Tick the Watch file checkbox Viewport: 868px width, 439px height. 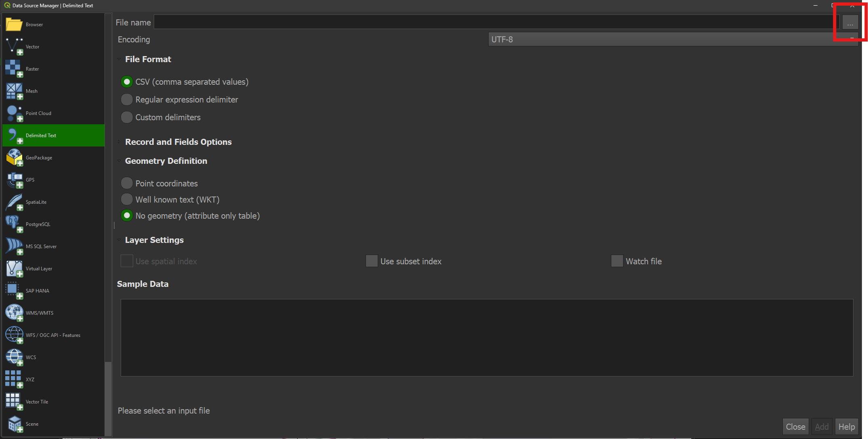click(x=617, y=261)
